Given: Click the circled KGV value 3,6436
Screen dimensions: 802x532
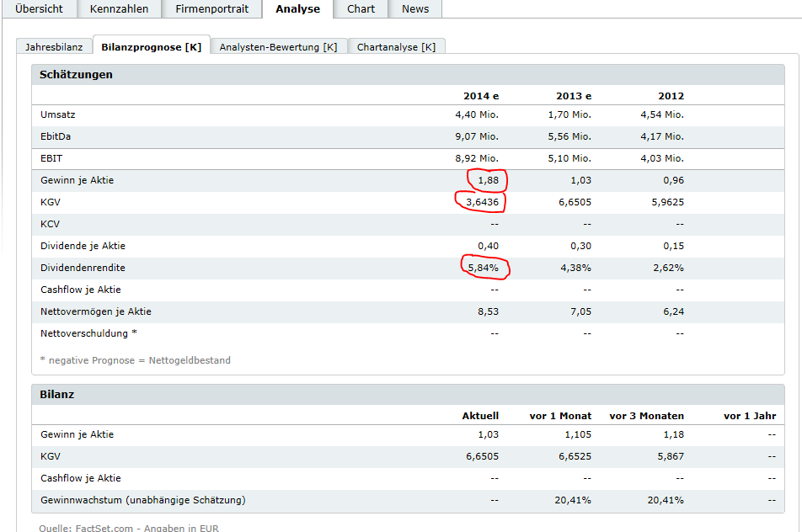Looking at the screenshot, I should 482,202.
